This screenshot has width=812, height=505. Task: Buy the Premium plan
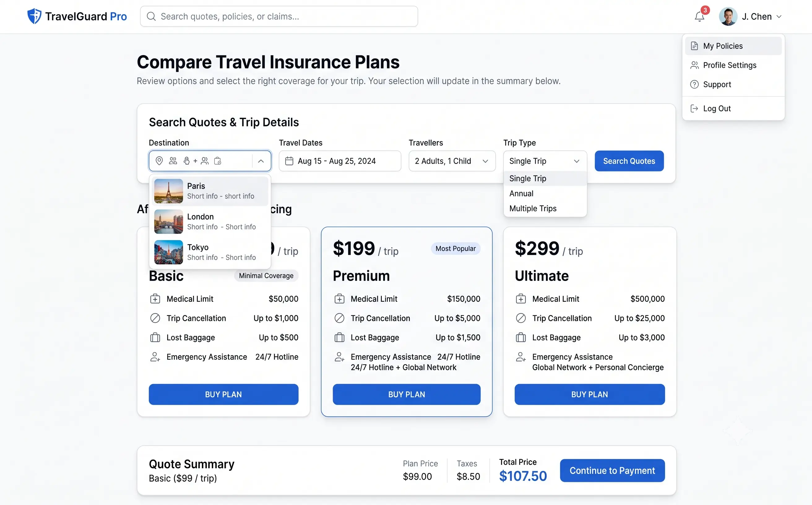(407, 395)
